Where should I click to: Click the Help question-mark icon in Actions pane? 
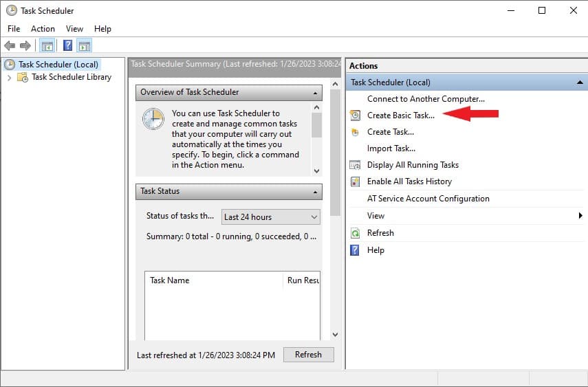point(354,250)
